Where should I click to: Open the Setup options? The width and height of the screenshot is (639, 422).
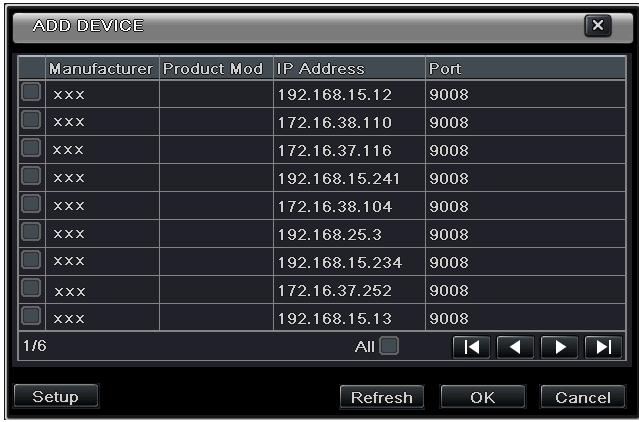click(56, 396)
